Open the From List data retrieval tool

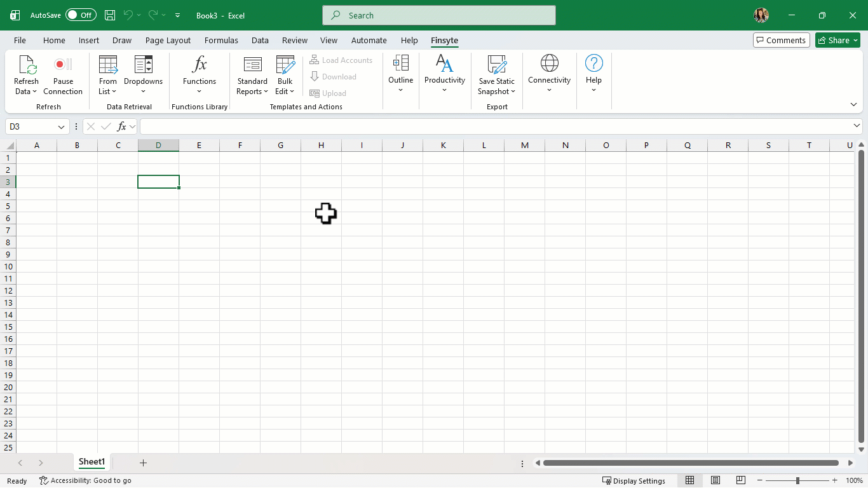(108, 65)
